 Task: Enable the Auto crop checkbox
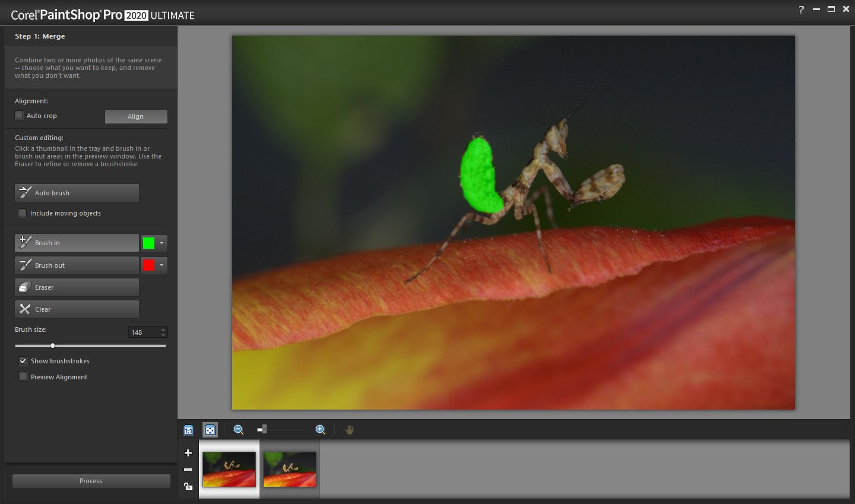coord(18,115)
